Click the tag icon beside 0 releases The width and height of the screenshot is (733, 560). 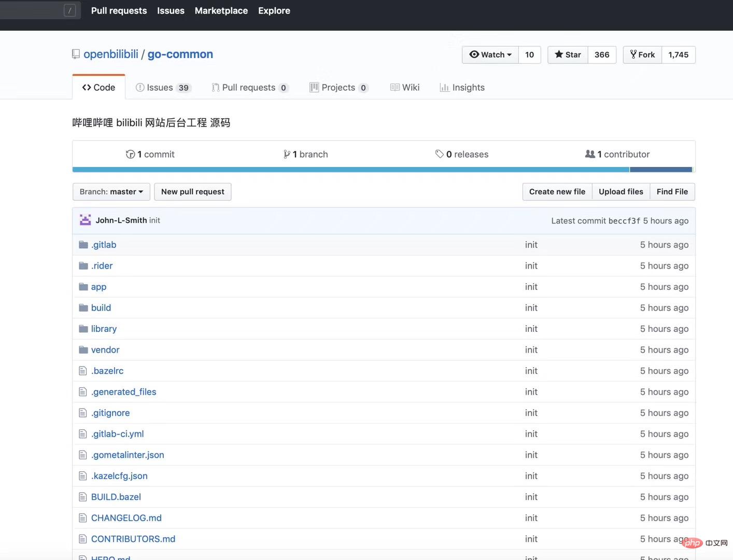point(439,154)
